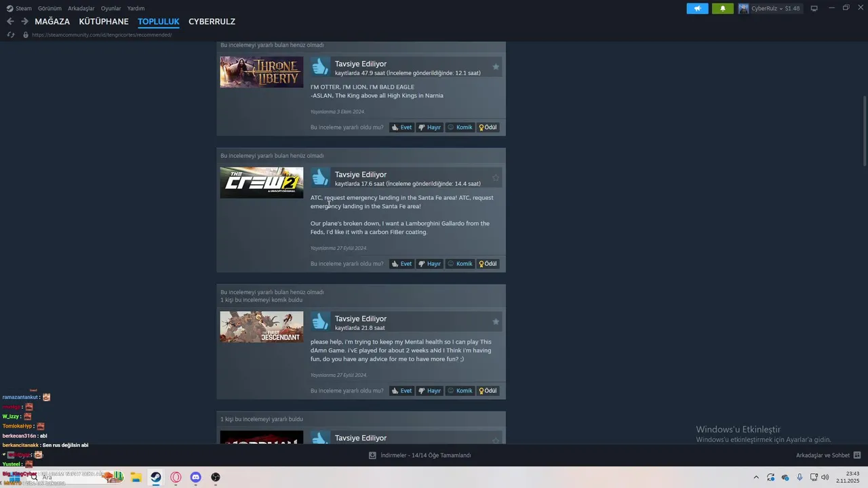The image size is (868, 488).
Task: Open The Crew 2 game thumbnail
Action: 262,182
